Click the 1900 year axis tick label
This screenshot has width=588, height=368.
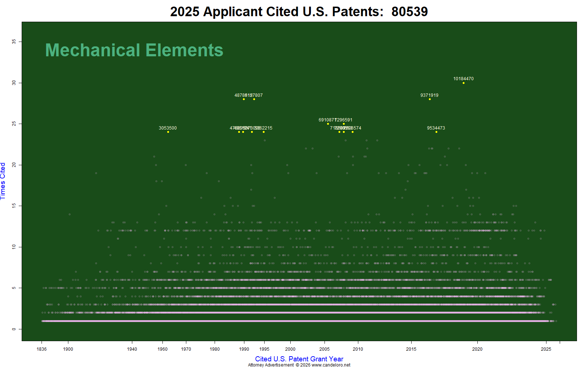coord(68,349)
